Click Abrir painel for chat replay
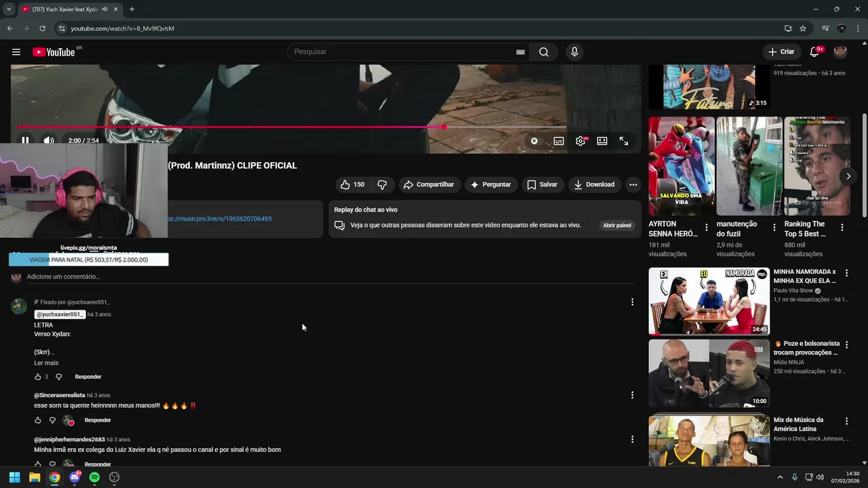The width and height of the screenshot is (868, 488). (617, 225)
